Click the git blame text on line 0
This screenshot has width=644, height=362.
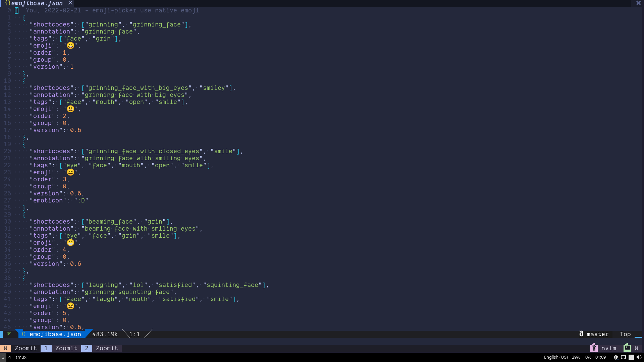pos(112,10)
